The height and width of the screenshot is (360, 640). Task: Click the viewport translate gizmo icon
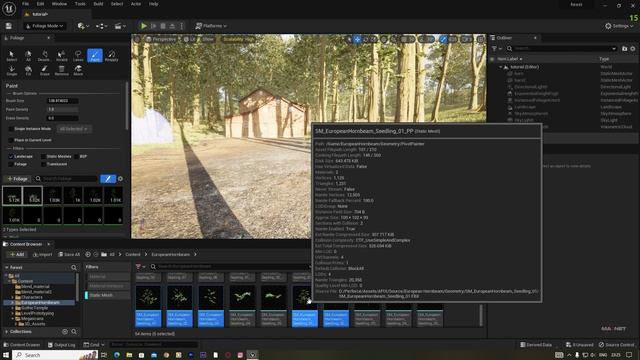(357, 39)
